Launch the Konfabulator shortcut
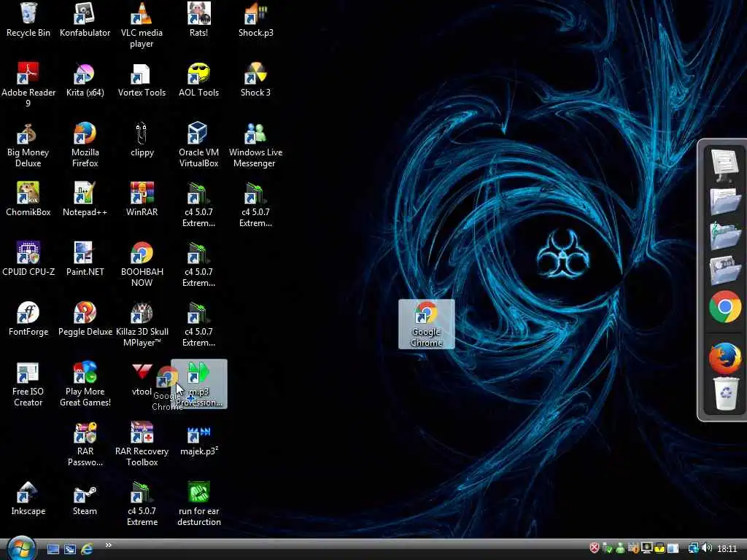The width and height of the screenshot is (747, 560). 85,20
